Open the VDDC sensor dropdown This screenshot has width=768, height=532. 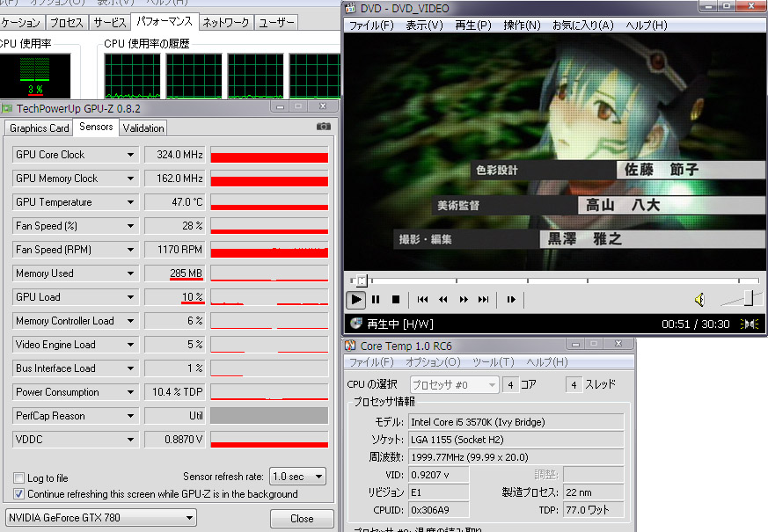[x=130, y=440]
